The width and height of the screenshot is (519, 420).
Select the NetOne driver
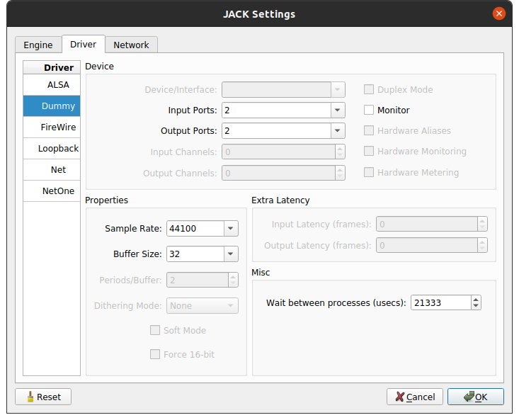coord(52,191)
